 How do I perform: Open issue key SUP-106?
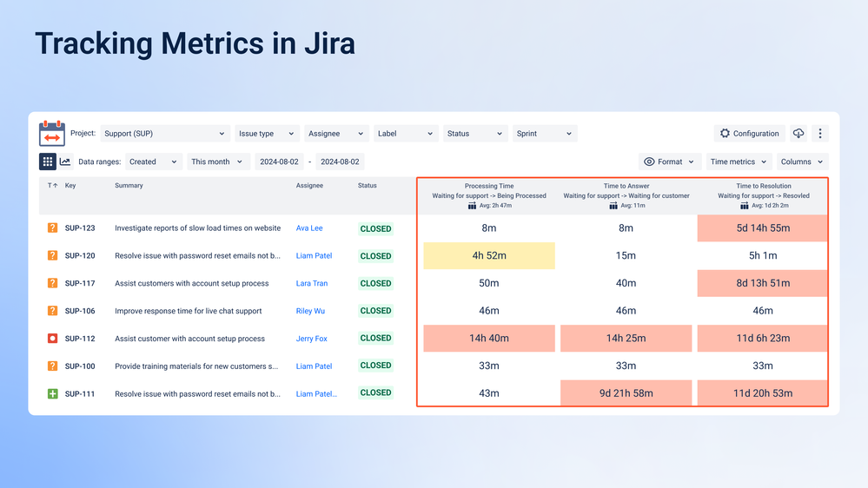coord(80,311)
